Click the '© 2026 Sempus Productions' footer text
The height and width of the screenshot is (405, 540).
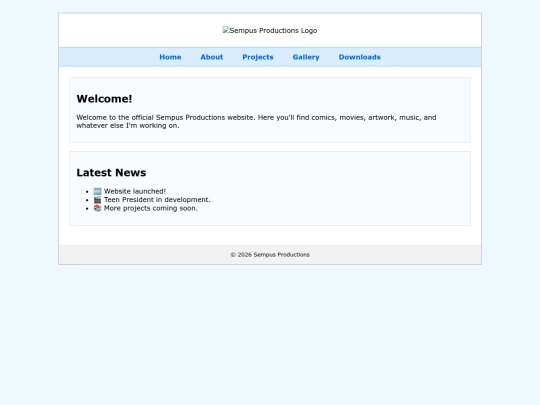pyautogui.click(x=270, y=255)
